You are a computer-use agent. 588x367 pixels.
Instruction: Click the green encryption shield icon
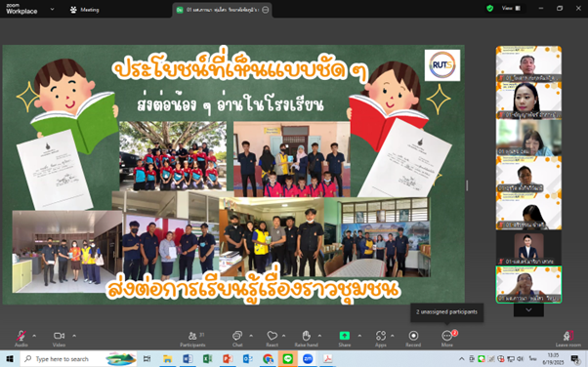click(489, 8)
